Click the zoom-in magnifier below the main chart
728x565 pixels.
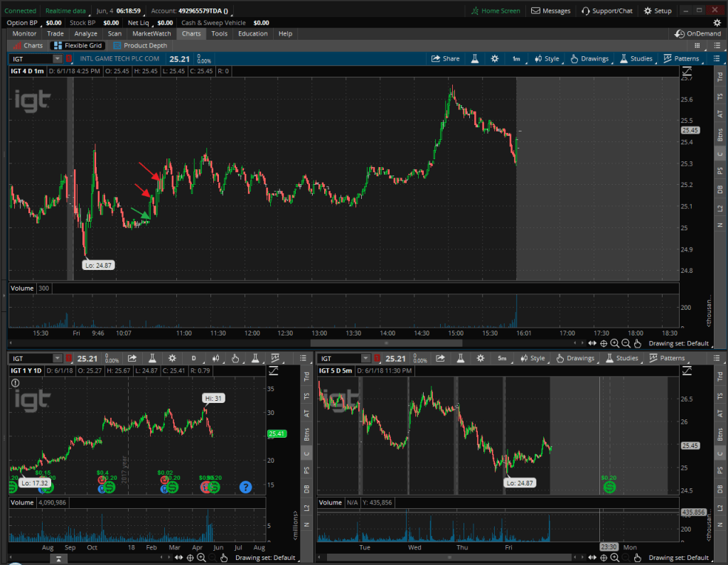coord(614,343)
